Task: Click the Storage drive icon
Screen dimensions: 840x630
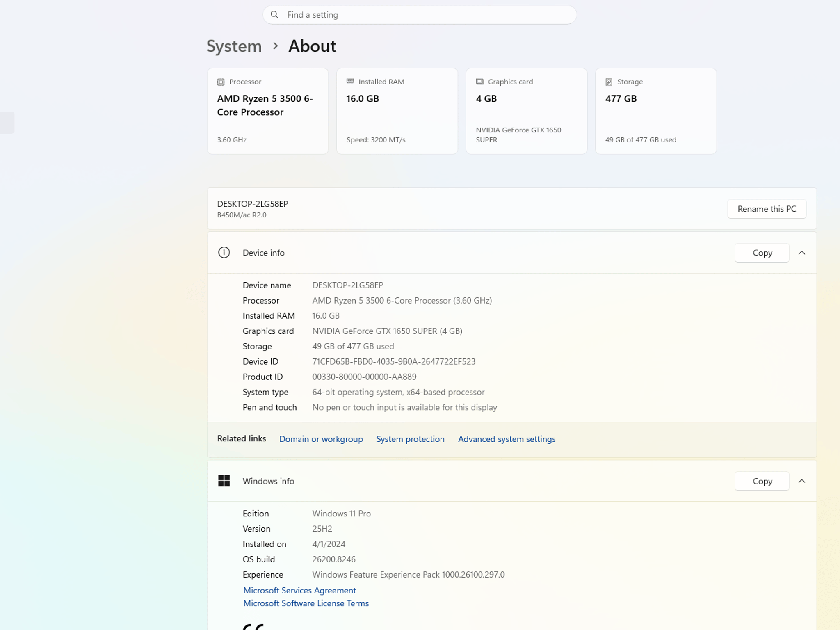Action: tap(609, 82)
